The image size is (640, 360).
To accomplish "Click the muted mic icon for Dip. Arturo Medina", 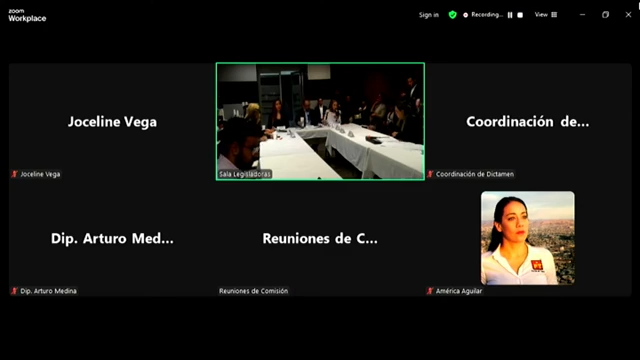I will click(15, 291).
